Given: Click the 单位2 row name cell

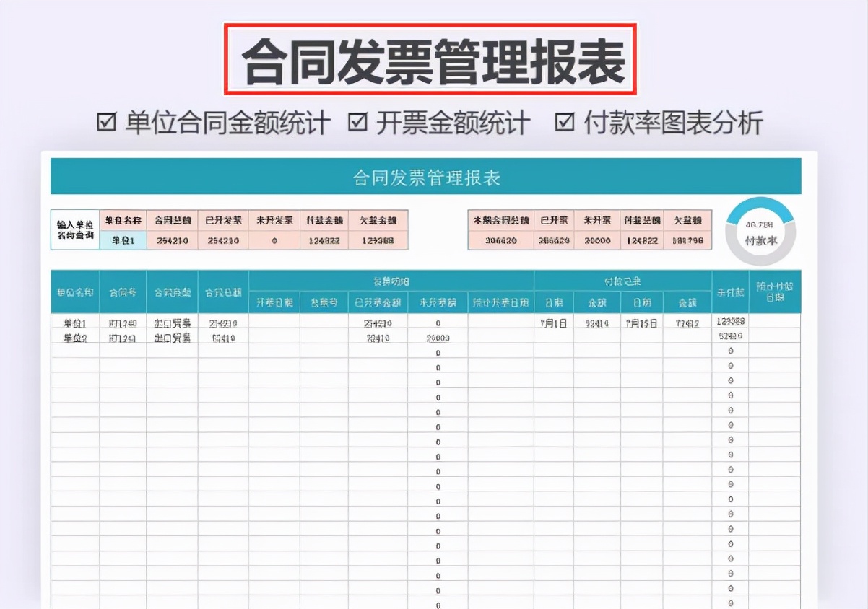Looking at the screenshot, I should 76,335.
